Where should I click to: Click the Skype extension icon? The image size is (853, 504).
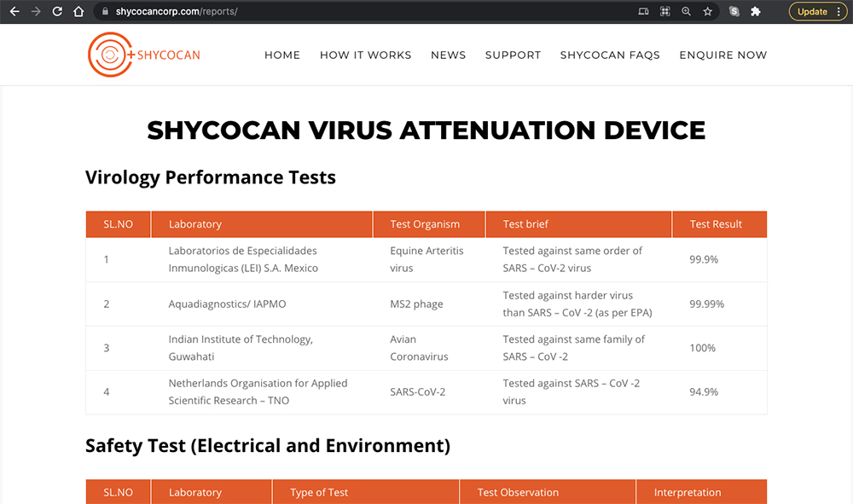tap(734, 11)
